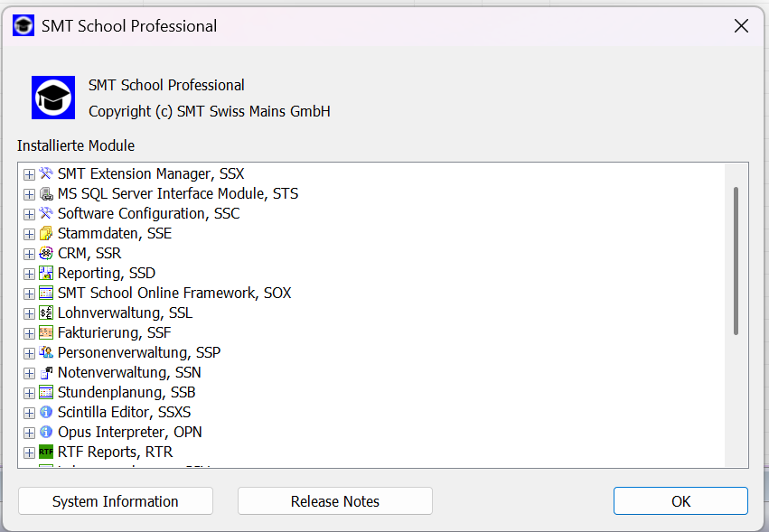Image resolution: width=769 pixels, height=532 pixels.
Task: Click the Notenverwaltung module icon
Action: click(x=46, y=373)
